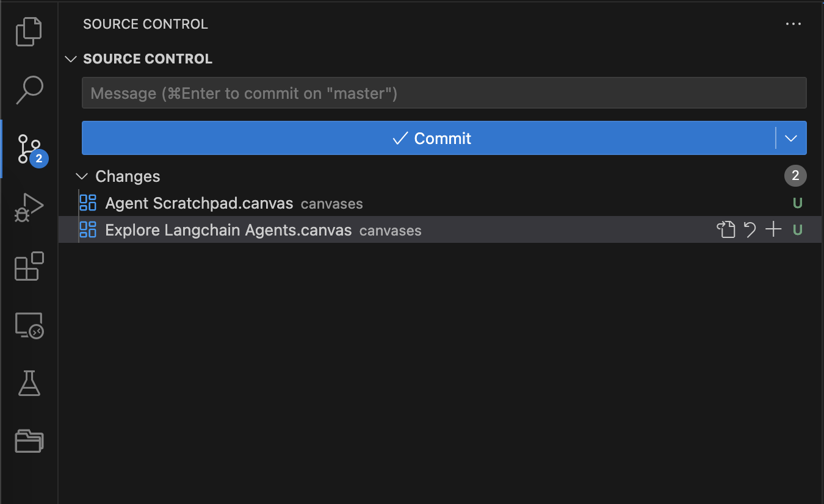Screen dimensions: 824x504
Task: Open the Commit button dropdown arrow
Action: tap(791, 139)
